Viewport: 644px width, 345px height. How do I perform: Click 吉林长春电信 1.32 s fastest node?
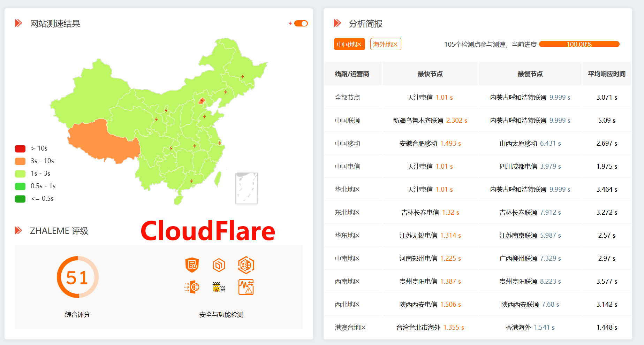[x=430, y=213]
